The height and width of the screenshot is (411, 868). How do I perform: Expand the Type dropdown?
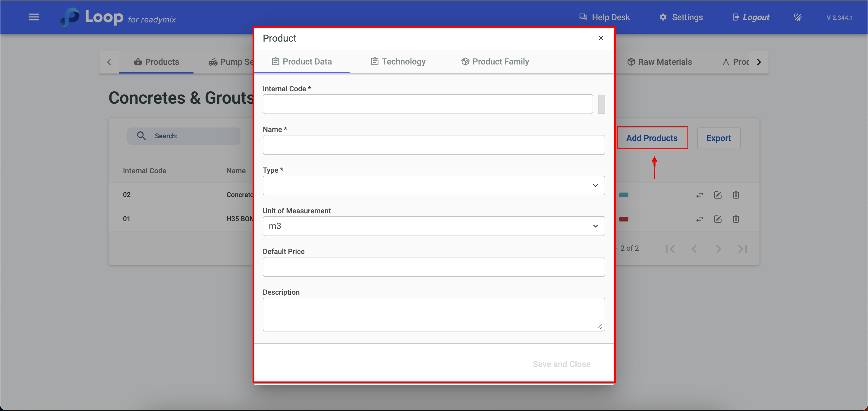coord(433,185)
